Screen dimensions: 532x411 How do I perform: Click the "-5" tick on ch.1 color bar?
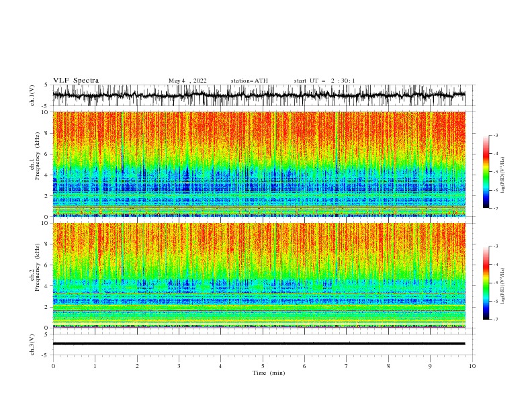(496, 172)
